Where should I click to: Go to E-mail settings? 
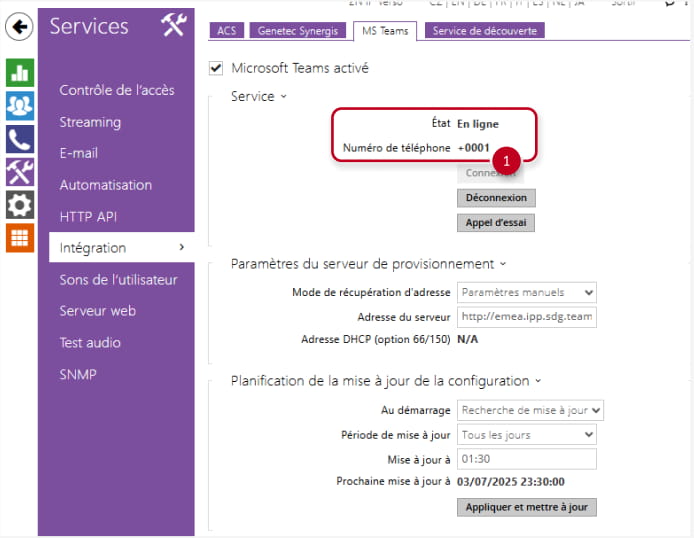(79, 153)
